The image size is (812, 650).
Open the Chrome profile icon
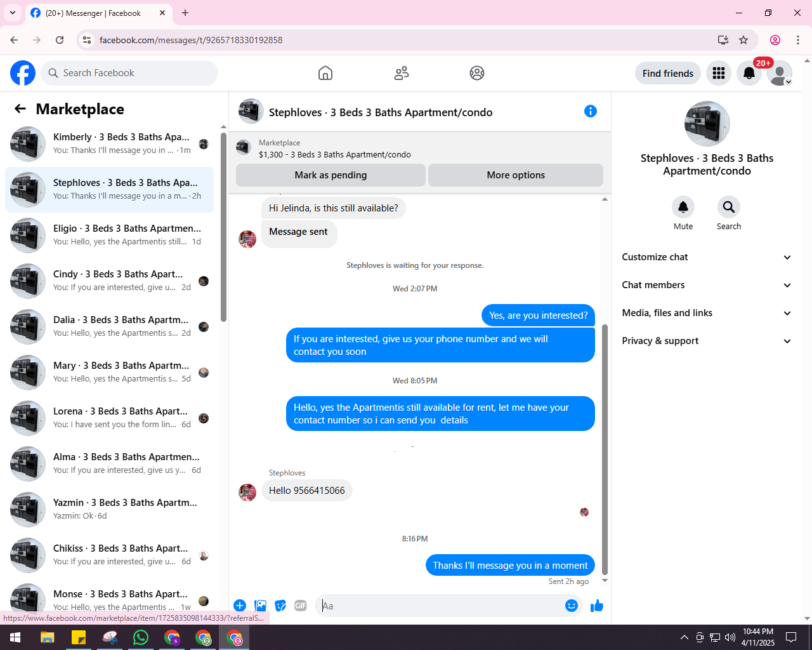775,40
